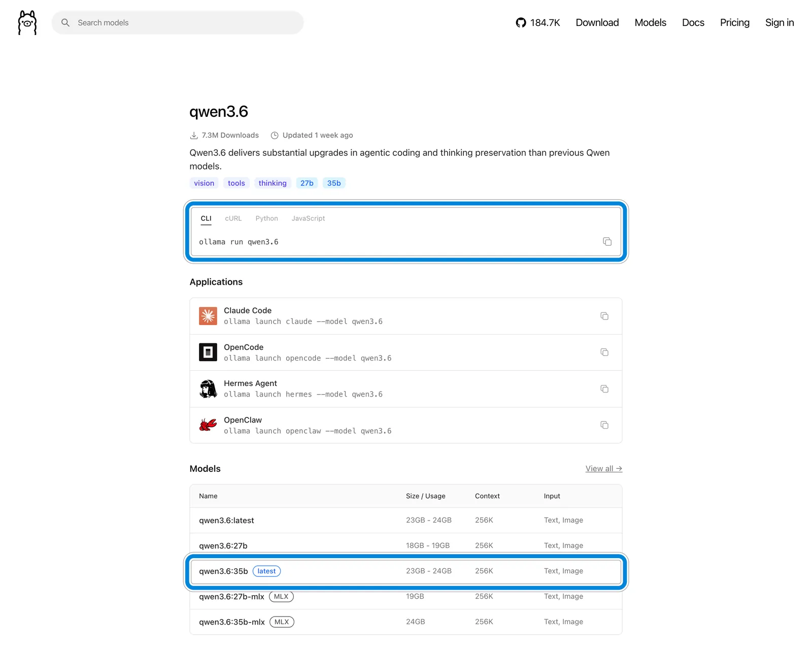Click the OpenClaw application name
The width and height of the screenshot is (812, 649).
243,420
